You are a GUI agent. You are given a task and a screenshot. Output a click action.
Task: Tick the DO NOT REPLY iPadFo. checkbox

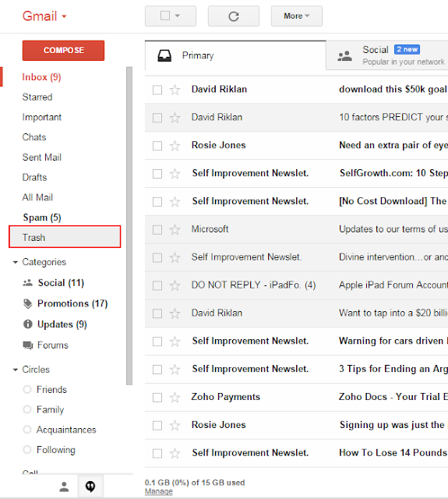point(157,285)
